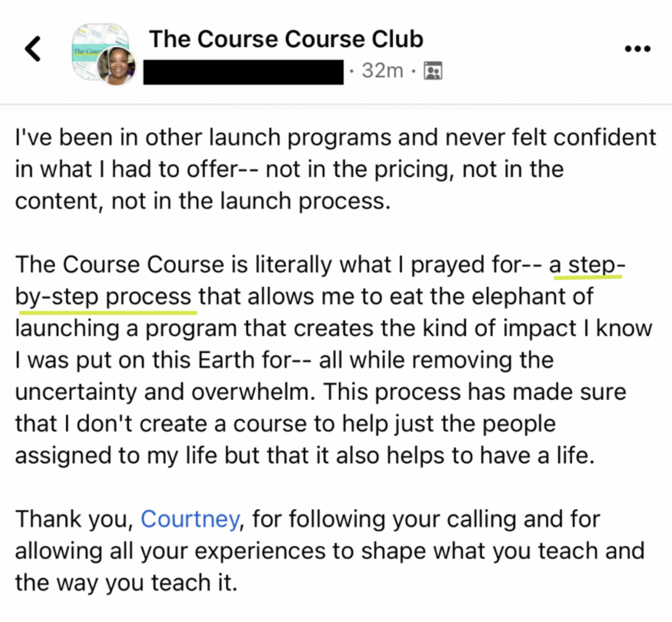The height and width of the screenshot is (622, 672).
Task: Click the highlighted "a step-" text
Action: [587, 265]
